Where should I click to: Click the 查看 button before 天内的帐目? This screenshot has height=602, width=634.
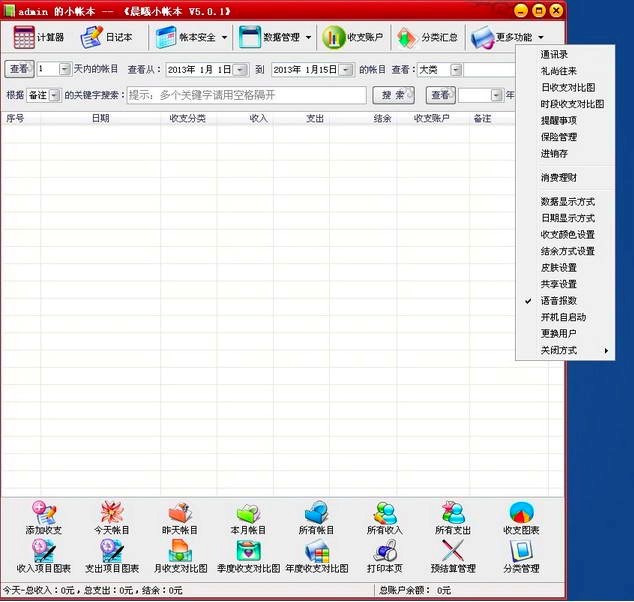18,69
